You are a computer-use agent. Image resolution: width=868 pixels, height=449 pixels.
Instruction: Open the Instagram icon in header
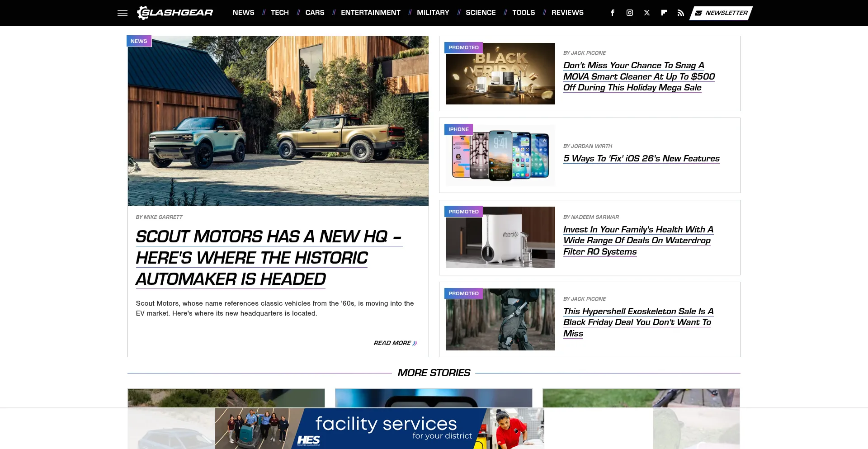[x=629, y=13]
